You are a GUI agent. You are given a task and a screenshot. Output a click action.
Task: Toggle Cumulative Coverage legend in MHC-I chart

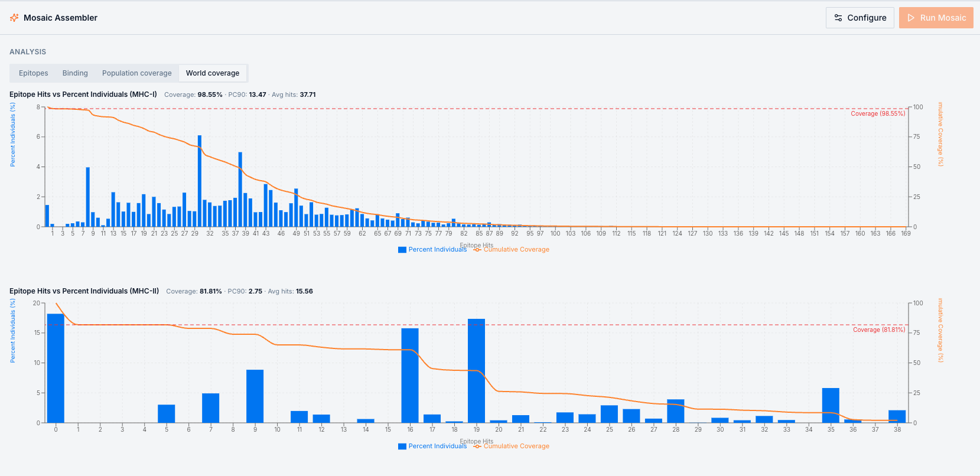pos(512,249)
